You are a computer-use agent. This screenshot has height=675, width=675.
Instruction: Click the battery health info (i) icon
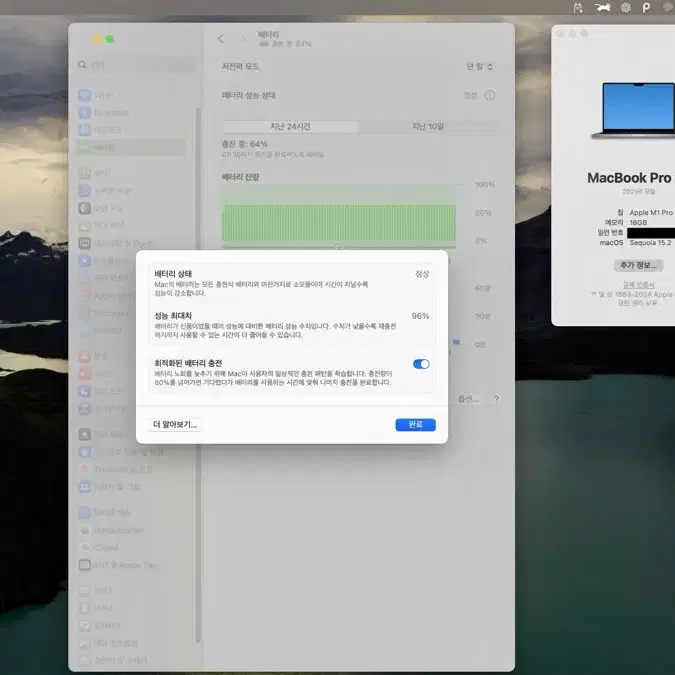(x=490, y=95)
